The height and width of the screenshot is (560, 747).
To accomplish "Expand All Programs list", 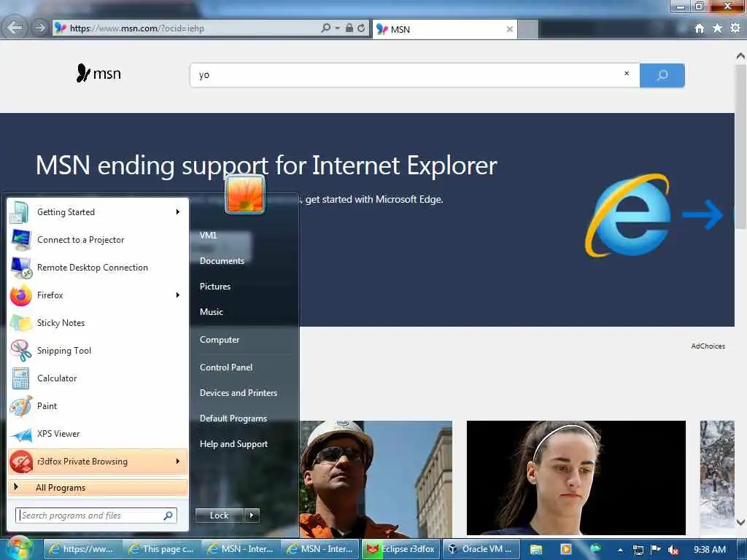I will (98, 488).
